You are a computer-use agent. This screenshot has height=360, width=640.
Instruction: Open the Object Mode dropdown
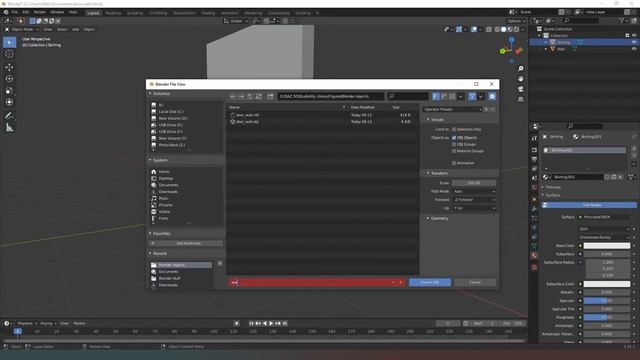(x=22, y=29)
